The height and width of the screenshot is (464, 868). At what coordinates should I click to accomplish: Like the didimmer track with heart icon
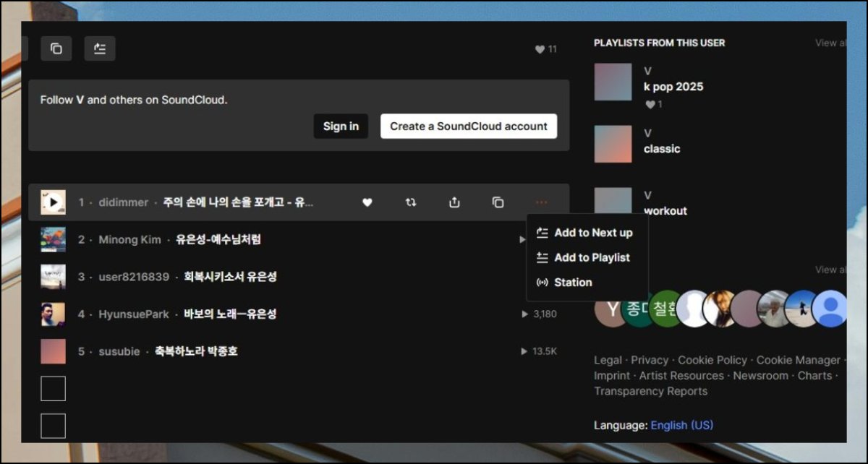pyautogui.click(x=367, y=202)
